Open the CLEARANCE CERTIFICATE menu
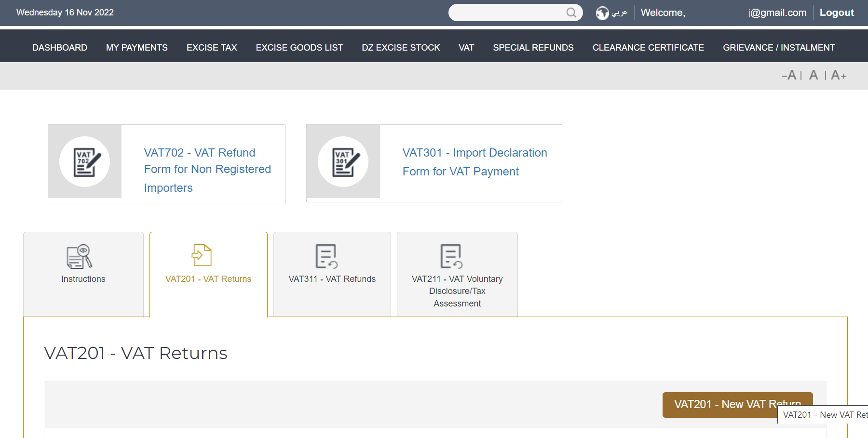 click(x=648, y=47)
